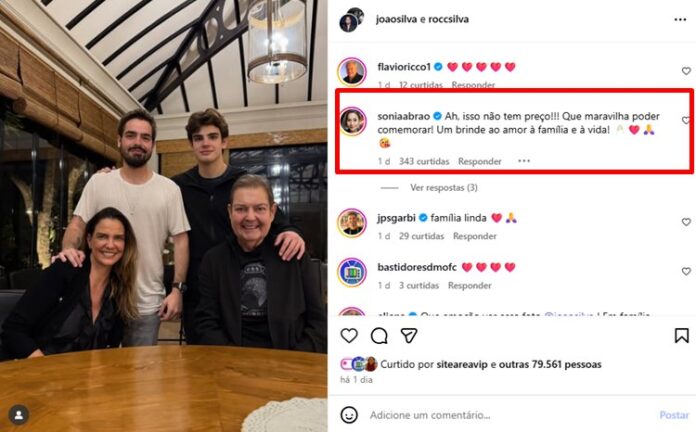
Task: Open bastidoresdmofc's profile avatar
Action: coord(351,272)
